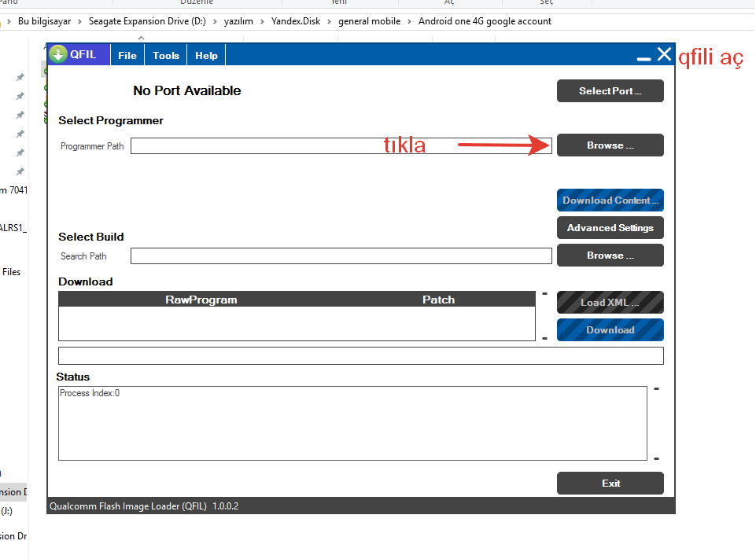Viewport: 756px width, 559px height.
Task: Click the sort arrow above Explorer column header
Action: [141, 38]
